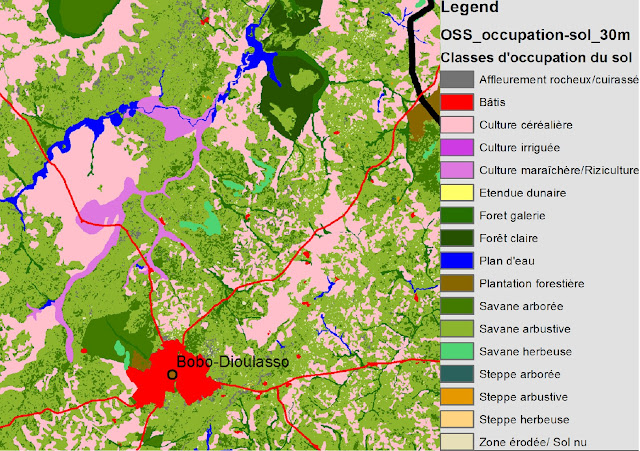
Task: Click the 'Steppe arborée' label
Action: (x=520, y=374)
